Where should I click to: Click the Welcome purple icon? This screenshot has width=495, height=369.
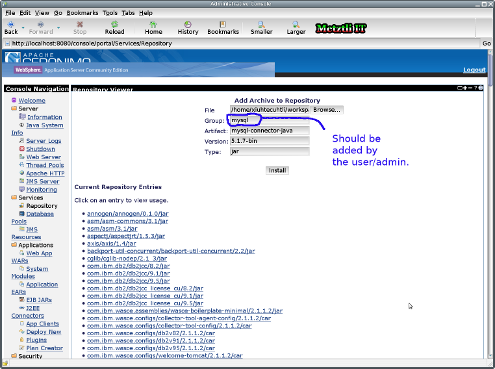coord(14,100)
